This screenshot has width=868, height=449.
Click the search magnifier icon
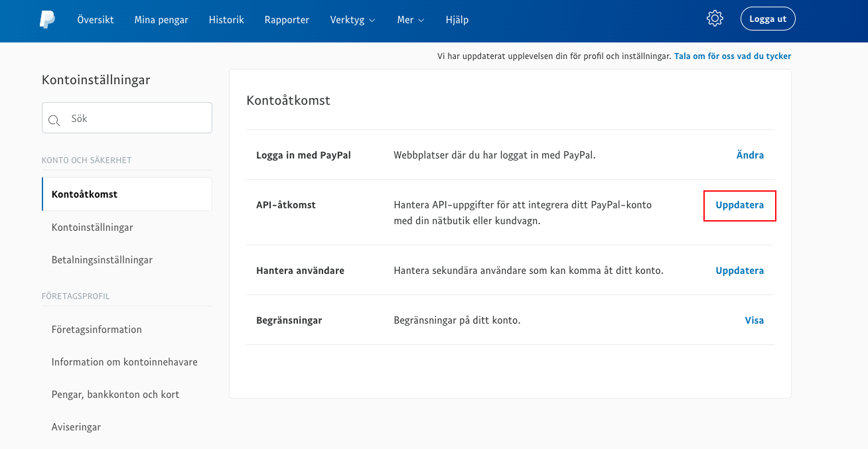tap(54, 120)
